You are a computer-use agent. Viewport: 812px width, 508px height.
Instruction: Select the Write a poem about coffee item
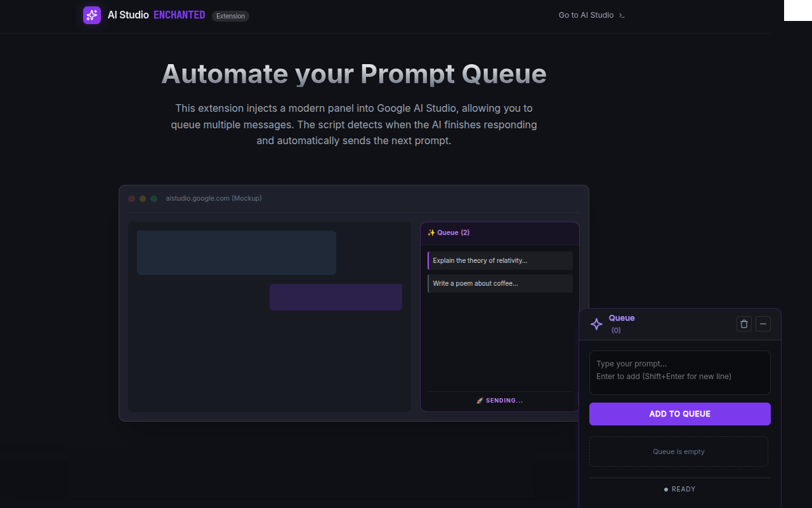tap(500, 283)
